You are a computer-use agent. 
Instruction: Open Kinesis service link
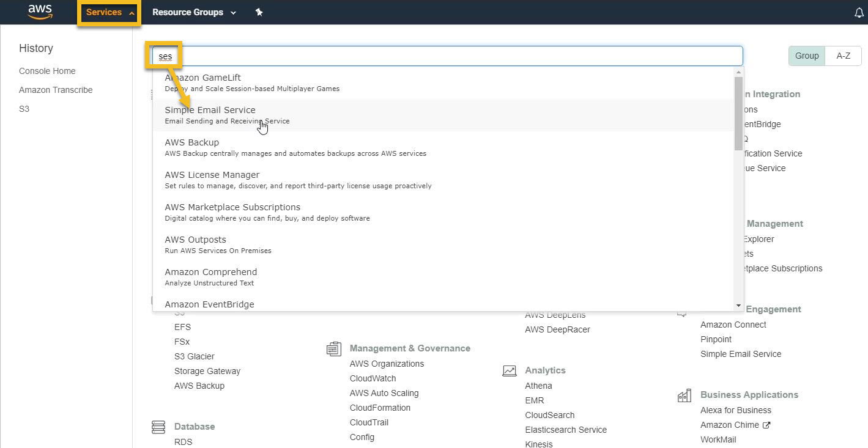click(x=538, y=444)
